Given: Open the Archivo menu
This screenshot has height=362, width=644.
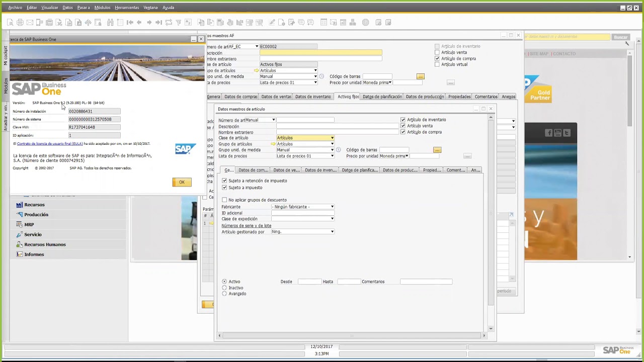Looking at the screenshot, I should tap(15, 8).
